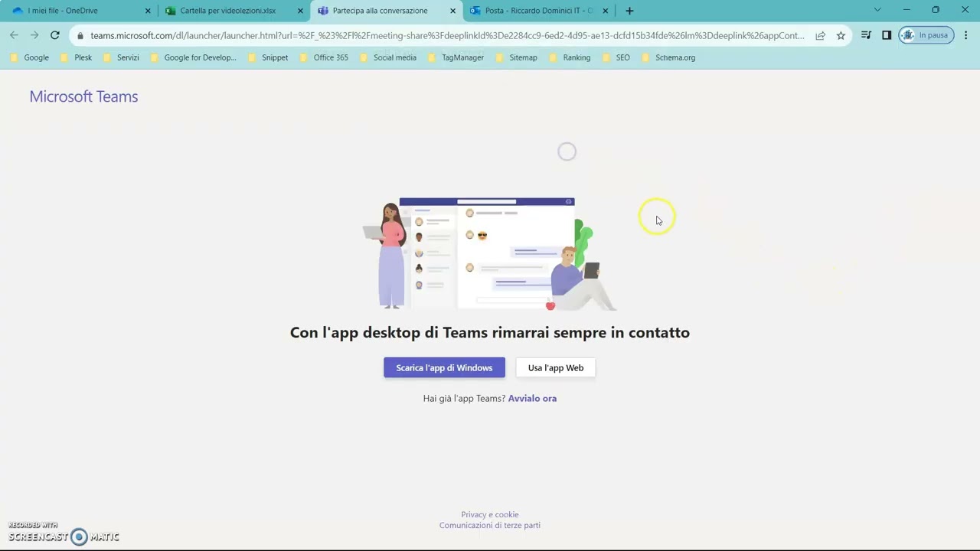The image size is (980, 551).
Task: Click the address bar URL field
Action: click(447, 35)
